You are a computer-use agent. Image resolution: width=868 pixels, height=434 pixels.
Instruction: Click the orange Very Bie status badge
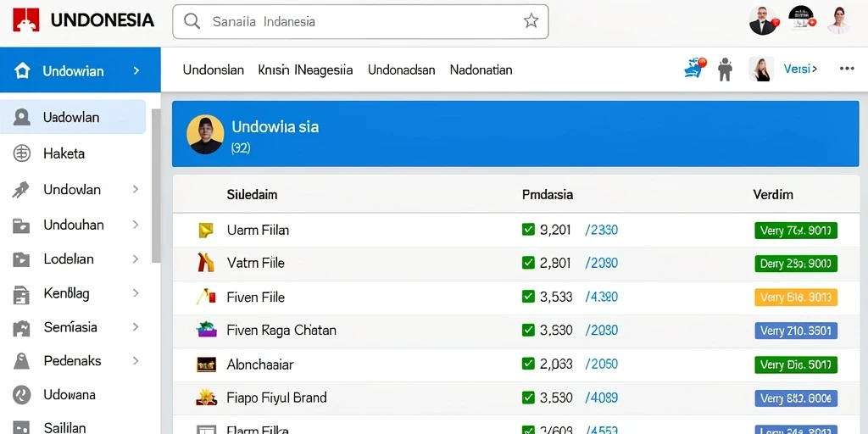coord(795,298)
